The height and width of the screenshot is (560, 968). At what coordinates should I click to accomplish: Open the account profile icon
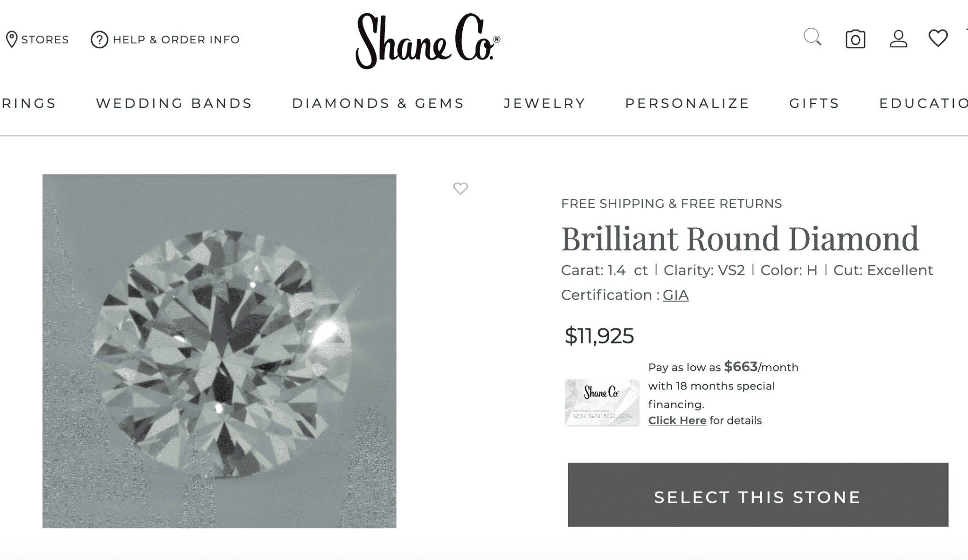[x=898, y=40]
